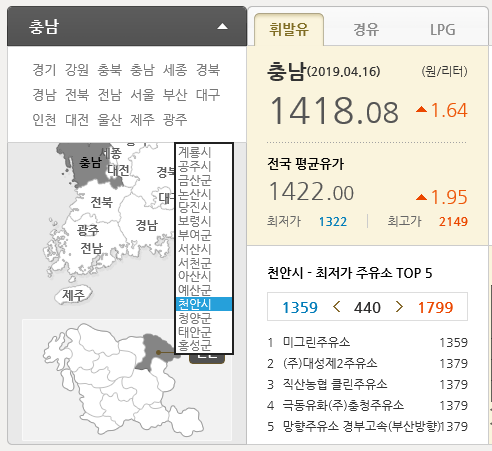Select 충북 in the region list
This screenshot has width=492, height=451.
coord(109,70)
